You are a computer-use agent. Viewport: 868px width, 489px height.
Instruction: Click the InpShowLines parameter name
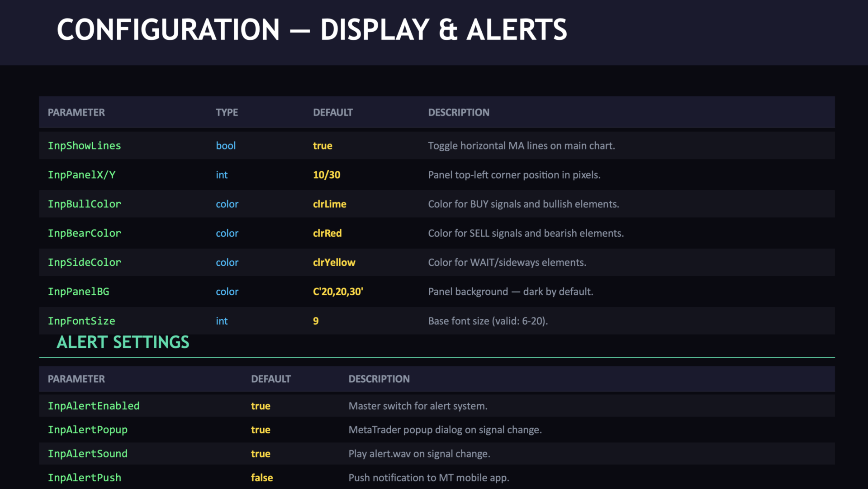(84, 146)
